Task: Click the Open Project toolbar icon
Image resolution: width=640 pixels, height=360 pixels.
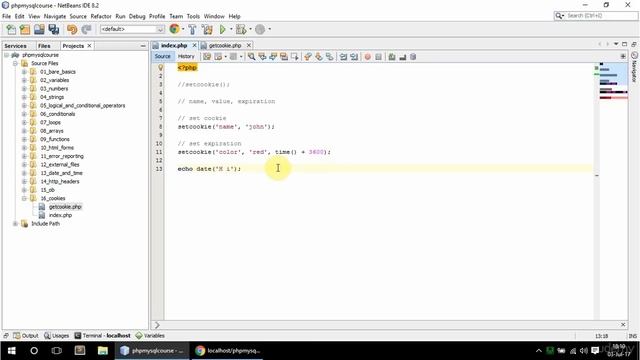Action: 39,29
